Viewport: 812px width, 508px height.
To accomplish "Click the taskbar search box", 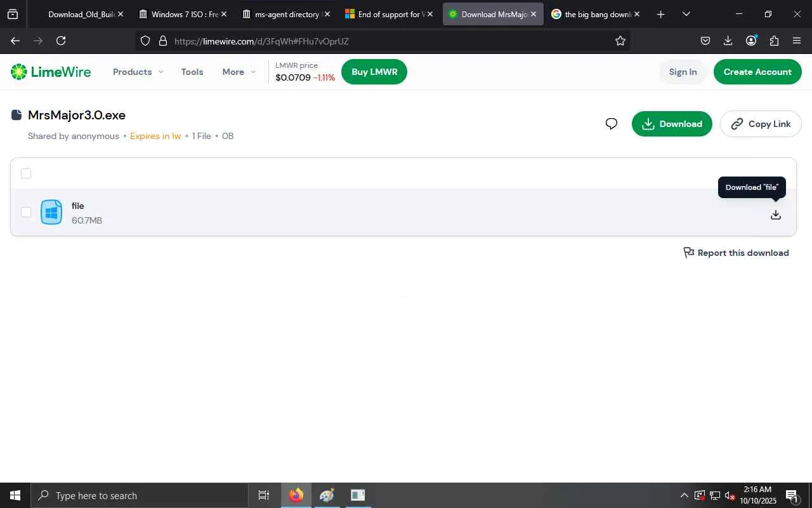I will click(140, 495).
